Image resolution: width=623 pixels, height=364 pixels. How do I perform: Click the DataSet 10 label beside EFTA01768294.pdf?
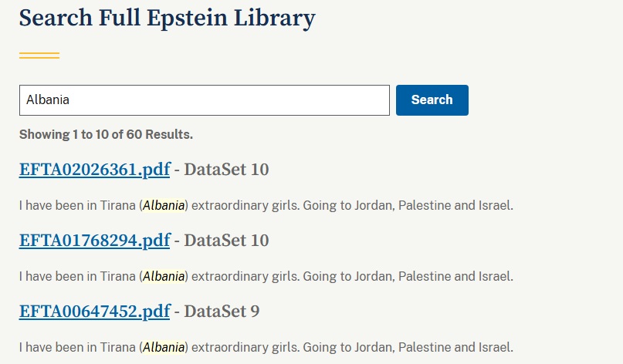[x=226, y=241]
